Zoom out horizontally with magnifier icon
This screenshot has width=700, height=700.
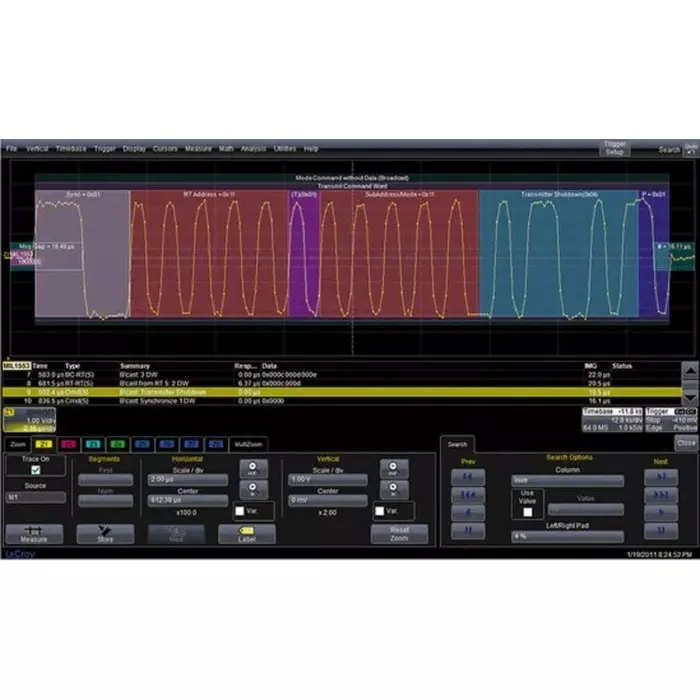tap(253, 468)
